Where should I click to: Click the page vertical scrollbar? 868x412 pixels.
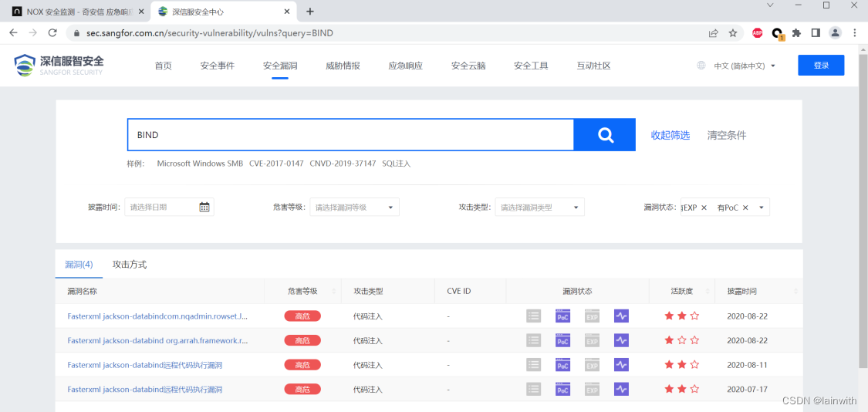tap(863, 211)
